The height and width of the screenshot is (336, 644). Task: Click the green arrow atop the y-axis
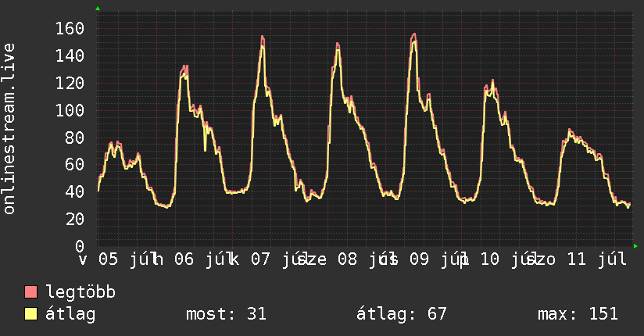click(98, 9)
